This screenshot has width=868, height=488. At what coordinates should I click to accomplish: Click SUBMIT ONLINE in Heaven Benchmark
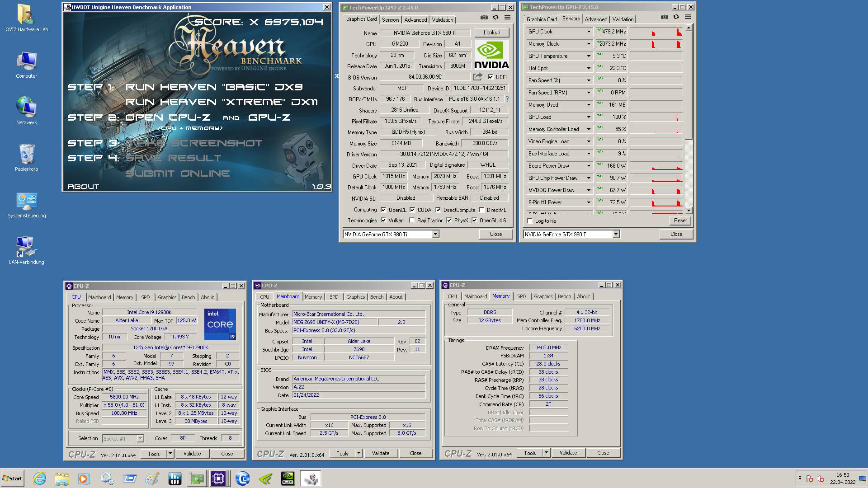click(x=177, y=174)
